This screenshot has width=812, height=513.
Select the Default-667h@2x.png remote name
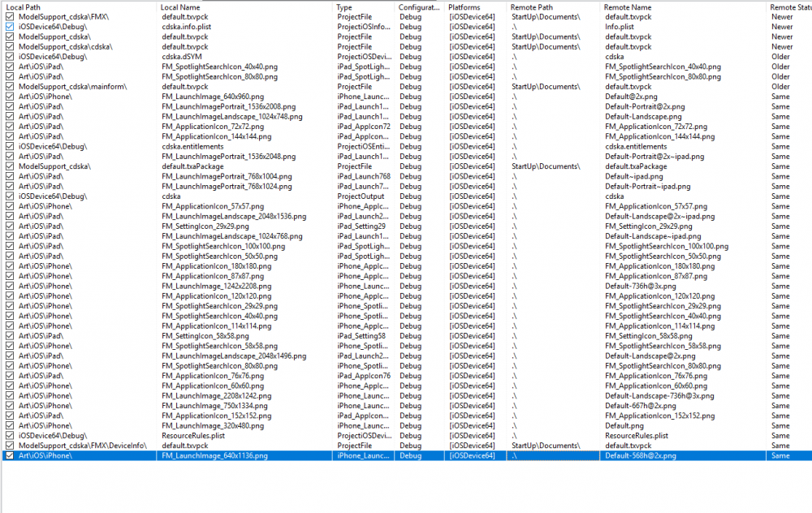(640, 406)
